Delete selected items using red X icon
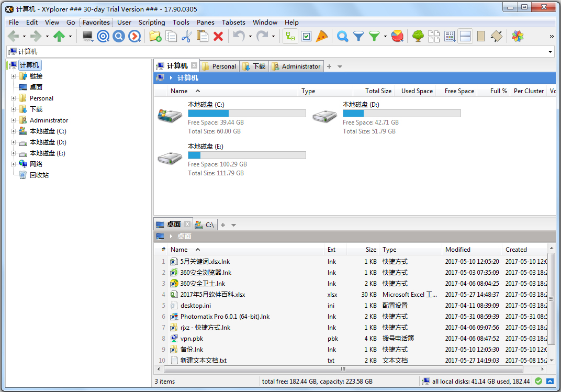 [218, 36]
